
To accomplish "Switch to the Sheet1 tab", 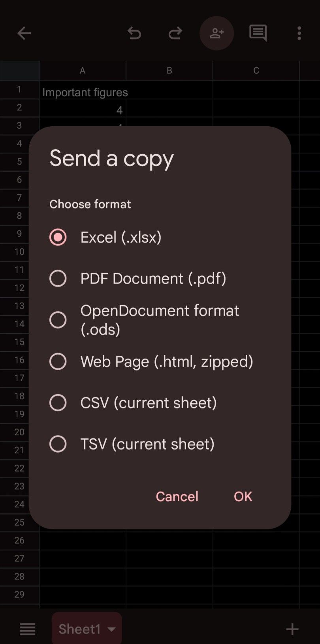I will pyautogui.click(x=79, y=629).
